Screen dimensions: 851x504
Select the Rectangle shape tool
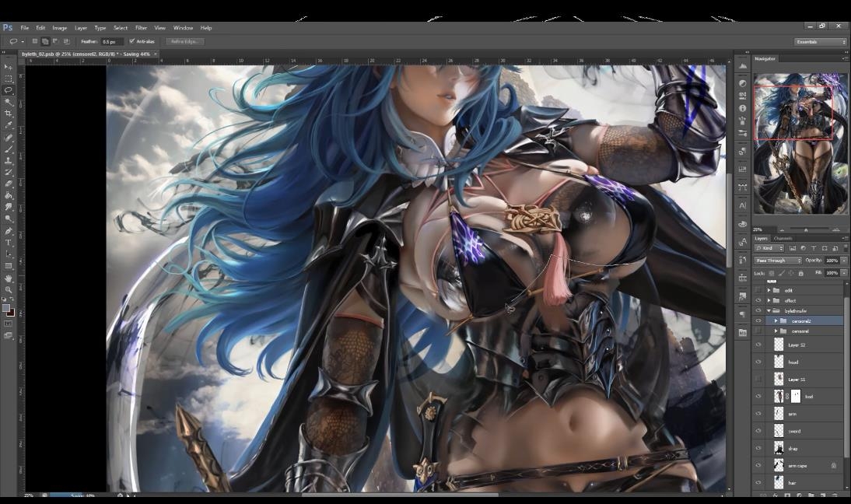(x=8, y=266)
